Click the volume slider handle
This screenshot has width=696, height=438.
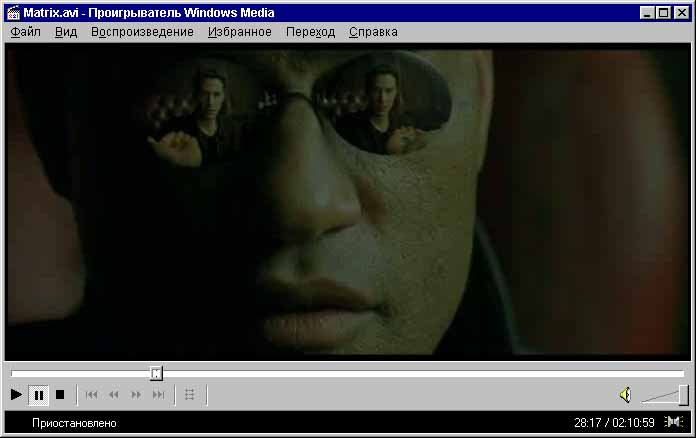pyautogui.click(x=684, y=395)
